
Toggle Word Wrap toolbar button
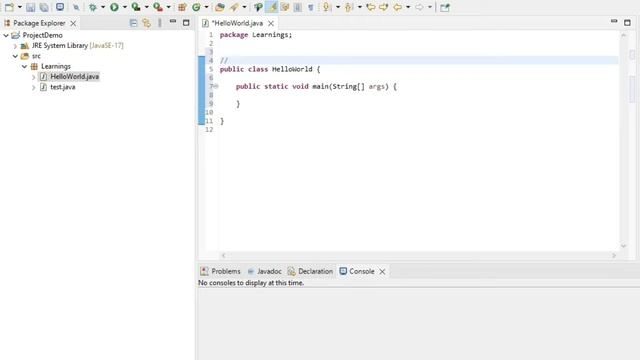[285, 7]
